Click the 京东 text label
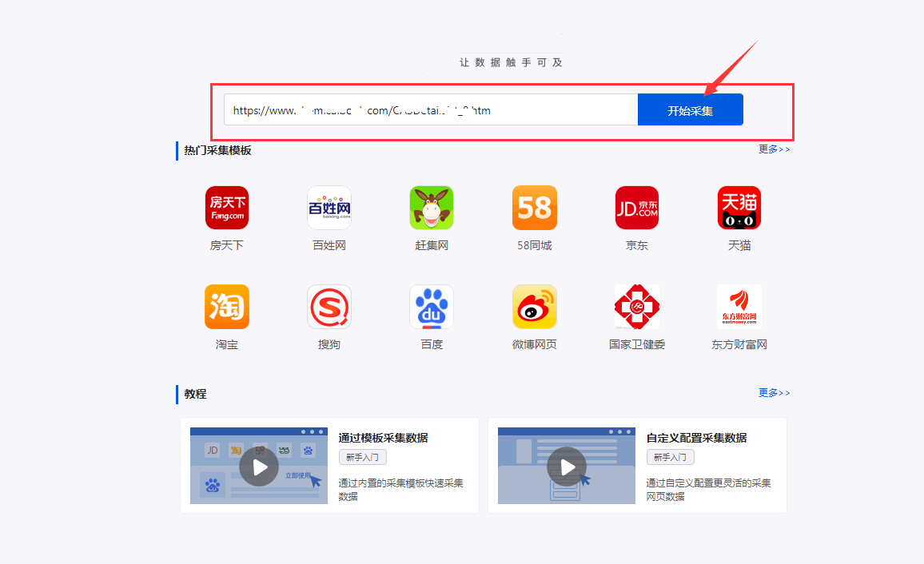This screenshot has width=924, height=564. pyautogui.click(x=637, y=245)
